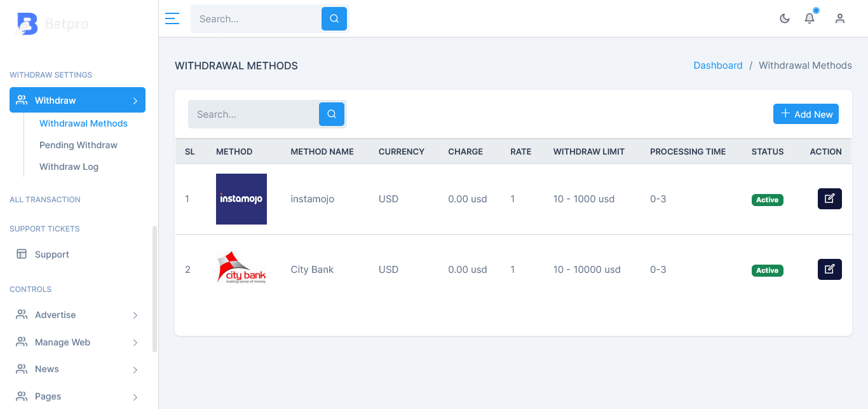Viewport: 868px width, 409px height.
Task: Open Withdraw Log submenu item
Action: (69, 167)
